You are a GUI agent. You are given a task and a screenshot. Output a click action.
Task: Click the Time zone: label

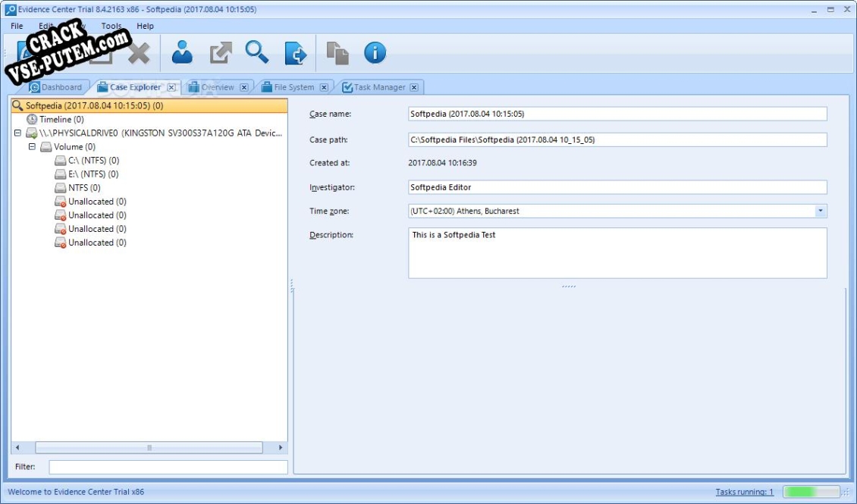(329, 211)
